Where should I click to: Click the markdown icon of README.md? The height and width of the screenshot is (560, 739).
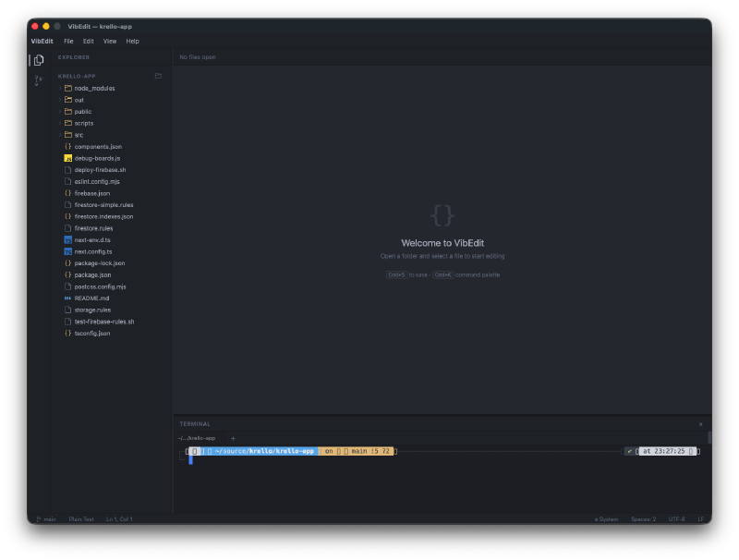pyautogui.click(x=67, y=298)
